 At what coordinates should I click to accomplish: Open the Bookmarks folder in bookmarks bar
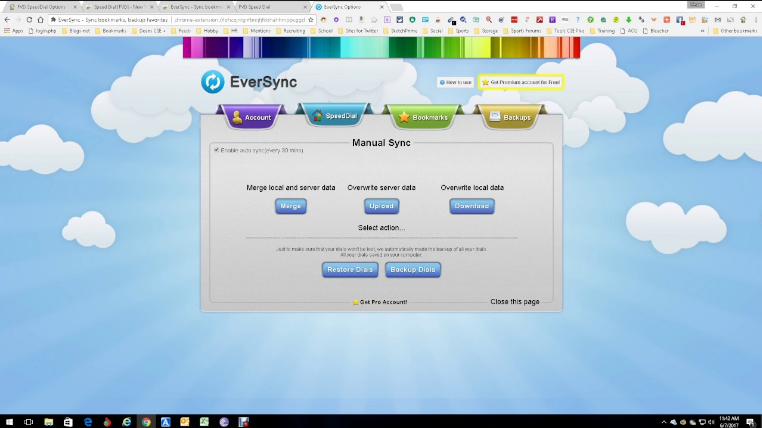[111, 31]
